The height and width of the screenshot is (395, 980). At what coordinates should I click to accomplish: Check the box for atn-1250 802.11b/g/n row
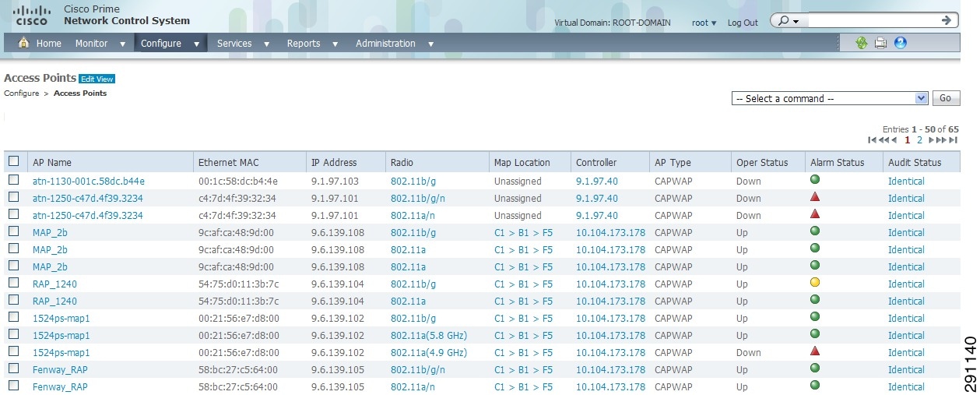(13, 197)
